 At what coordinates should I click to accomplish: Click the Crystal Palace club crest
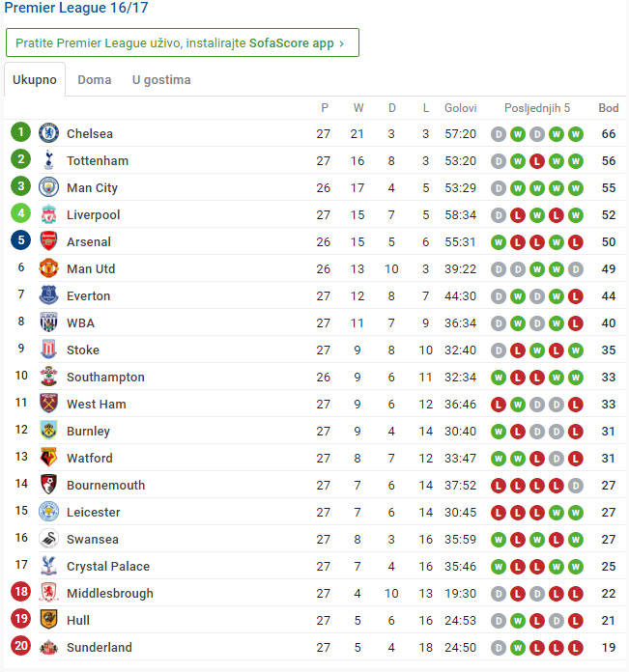click(48, 566)
